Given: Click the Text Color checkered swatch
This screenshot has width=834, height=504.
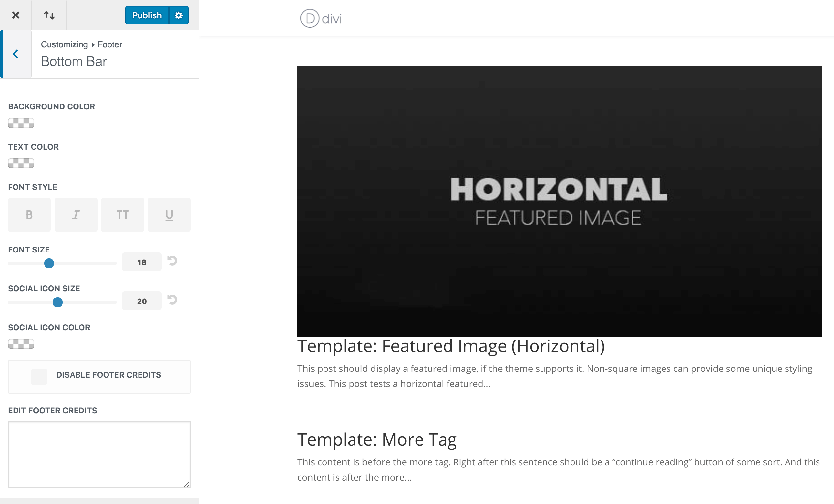Looking at the screenshot, I should 21,163.
